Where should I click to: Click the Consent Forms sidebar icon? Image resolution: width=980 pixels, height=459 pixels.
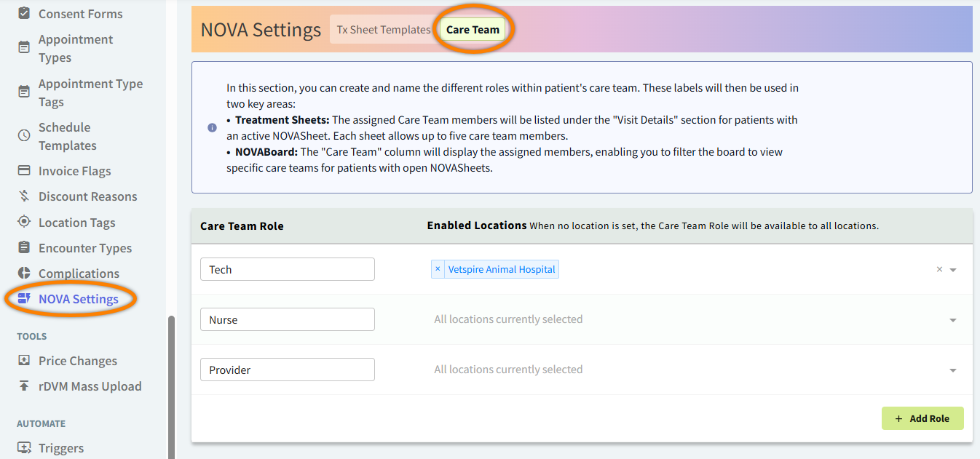[x=24, y=14]
